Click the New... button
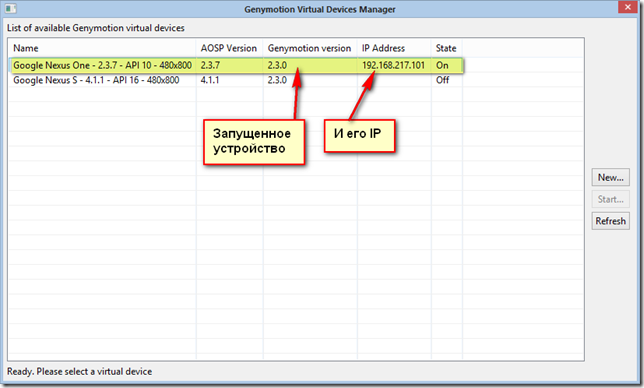 (x=610, y=177)
